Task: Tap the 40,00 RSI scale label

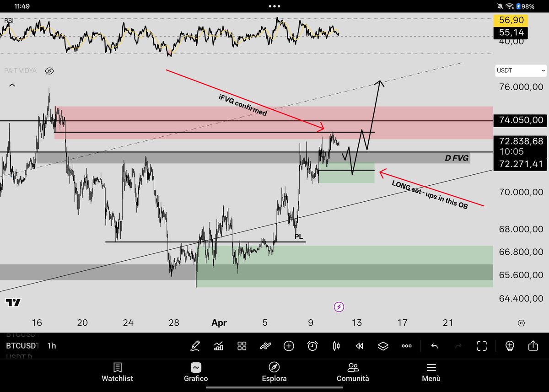Action: click(511, 41)
